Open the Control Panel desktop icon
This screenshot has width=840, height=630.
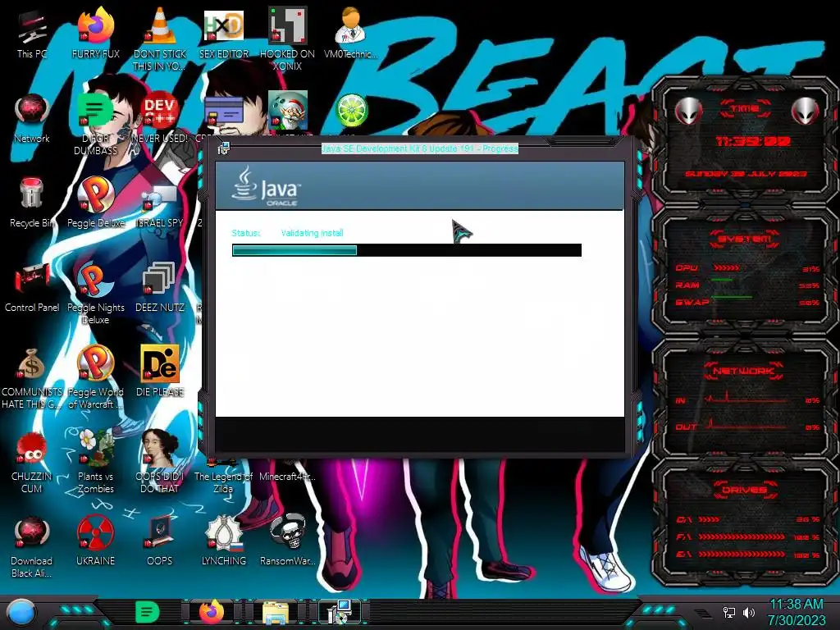tap(32, 280)
